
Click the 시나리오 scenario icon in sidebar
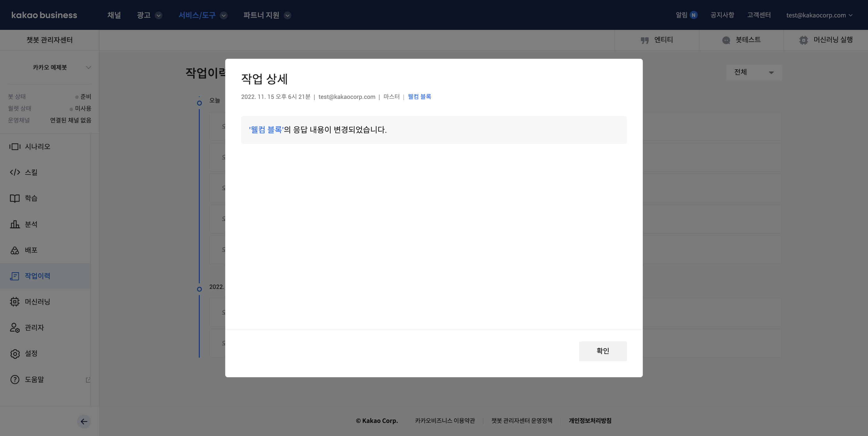pos(15,146)
